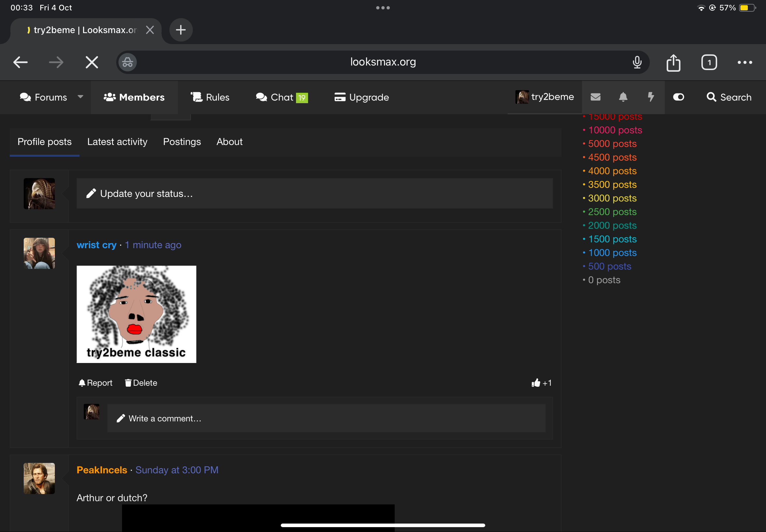766x532 pixels.
Task: Open the alerts bell icon
Action: click(x=623, y=97)
